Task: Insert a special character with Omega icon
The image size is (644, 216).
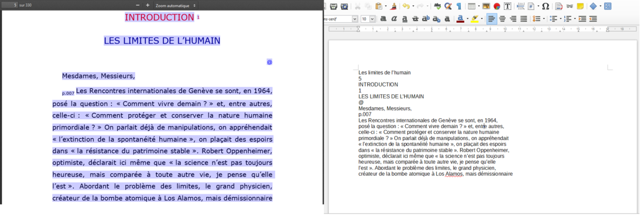Action: tap(546, 6)
